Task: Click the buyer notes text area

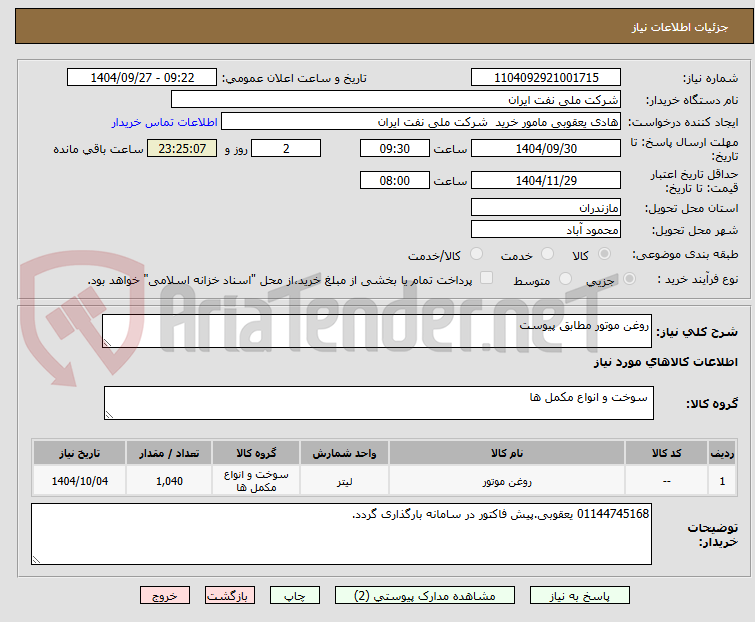Action: pos(341,534)
